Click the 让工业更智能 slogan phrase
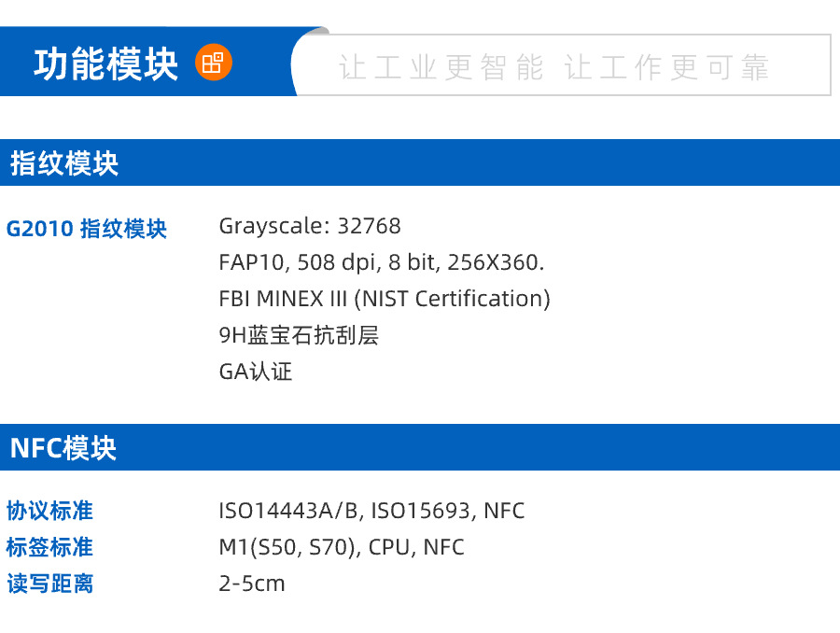Viewport: 840px width, 633px height. coord(441,67)
